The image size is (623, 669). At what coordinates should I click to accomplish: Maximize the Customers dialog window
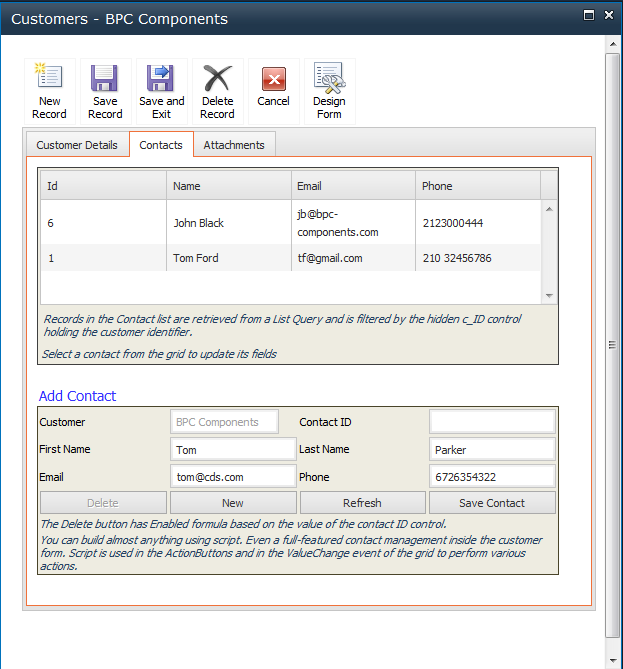[x=589, y=15]
